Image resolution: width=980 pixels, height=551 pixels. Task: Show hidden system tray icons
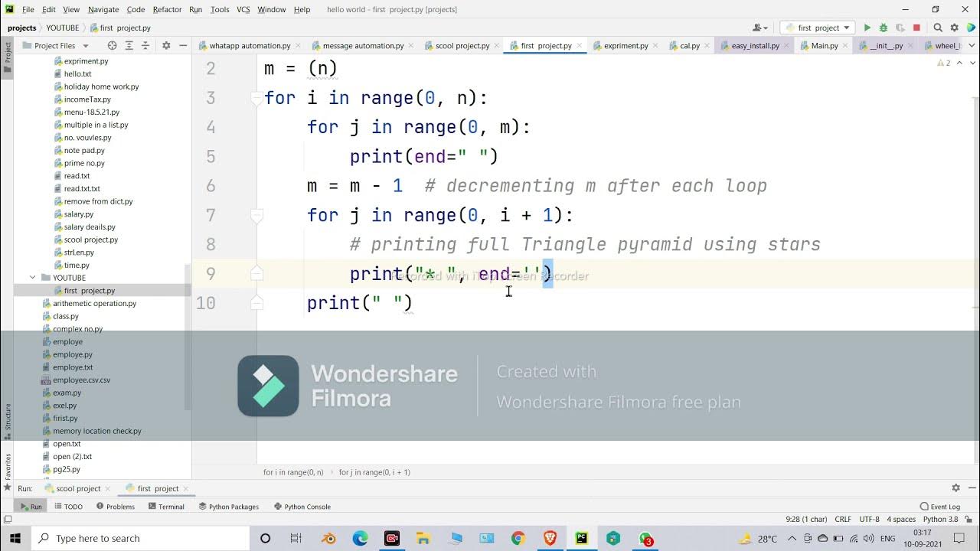click(x=792, y=539)
